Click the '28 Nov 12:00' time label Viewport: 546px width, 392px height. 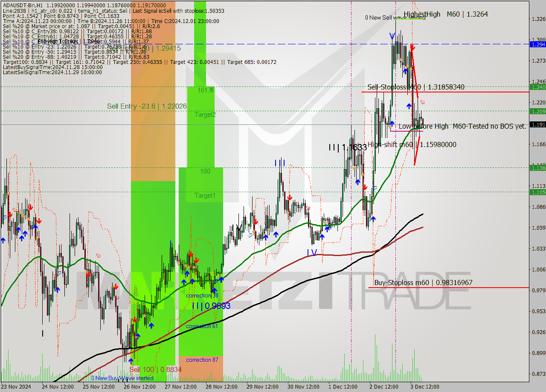pyautogui.click(x=221, y=387)
